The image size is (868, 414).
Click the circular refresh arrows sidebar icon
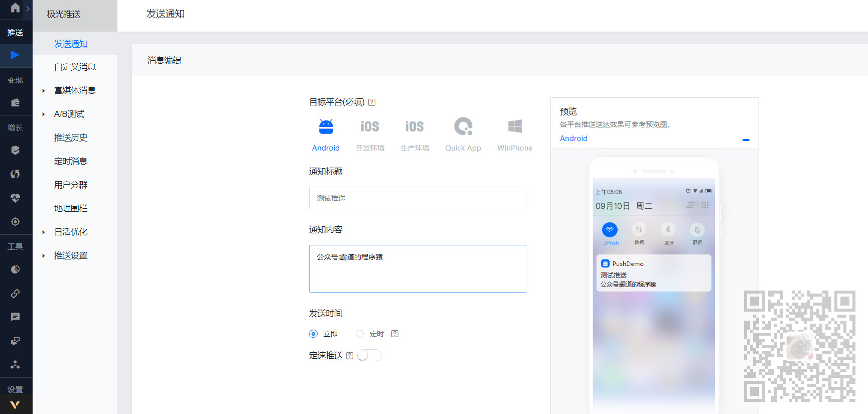click(16, 174)
